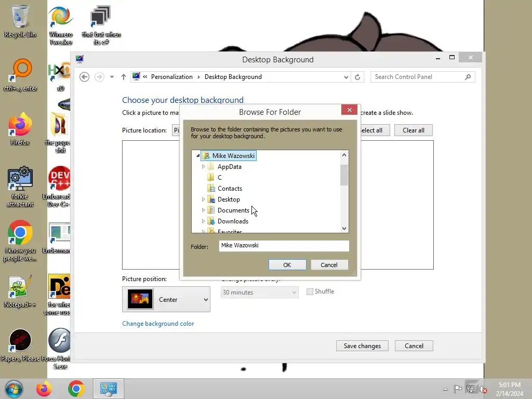The width and height of the screenshot is (532, 399).
Task: Click the taskbar clock and date
Action: click(x=509, y=389)
